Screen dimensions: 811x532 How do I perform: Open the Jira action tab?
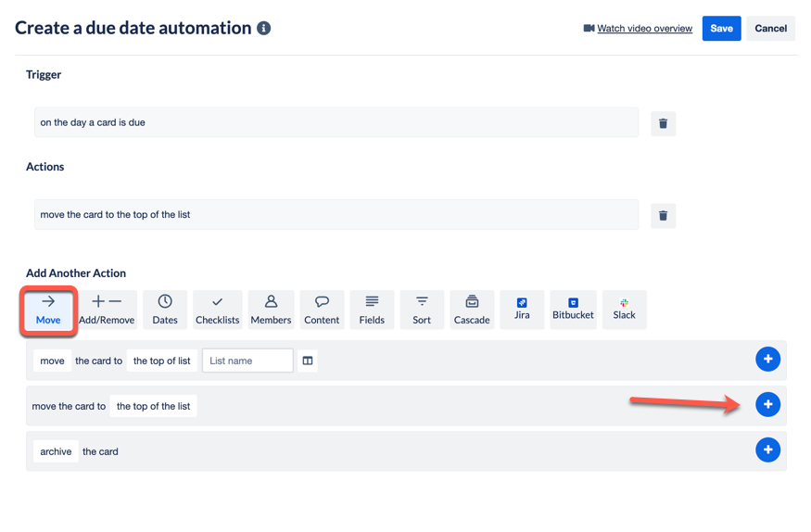522,310
